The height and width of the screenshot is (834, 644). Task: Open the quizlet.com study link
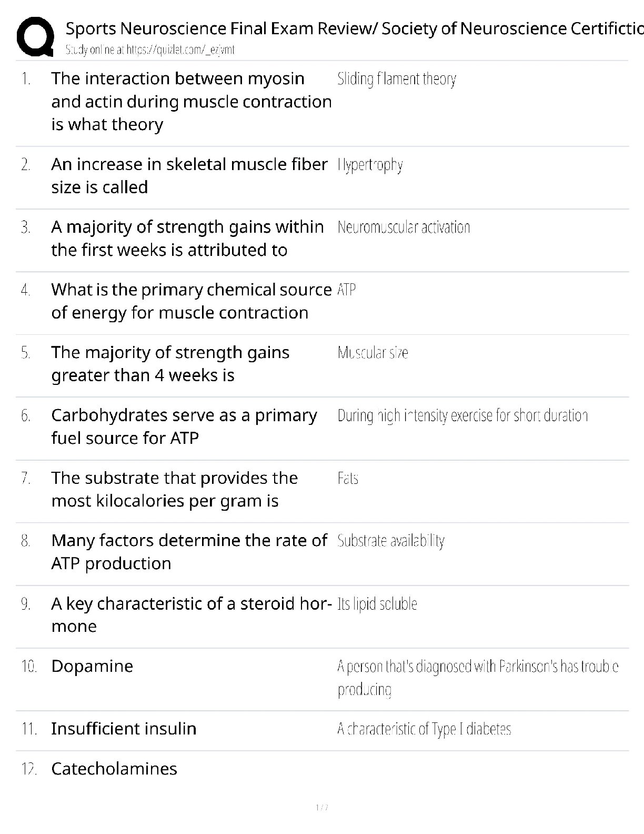tap(149, 50)
